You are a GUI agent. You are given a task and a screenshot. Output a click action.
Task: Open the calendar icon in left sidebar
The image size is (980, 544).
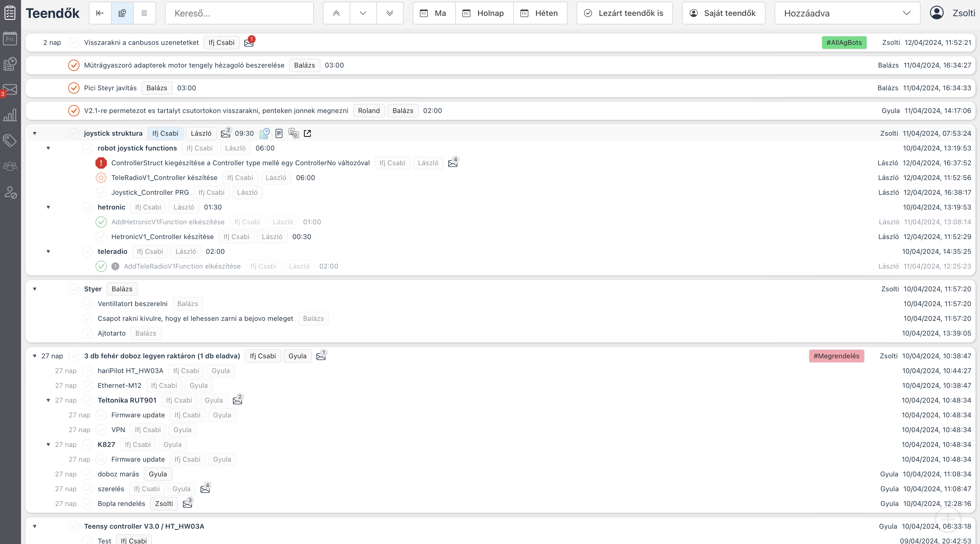pyautogui.click(x=10, y=39)
